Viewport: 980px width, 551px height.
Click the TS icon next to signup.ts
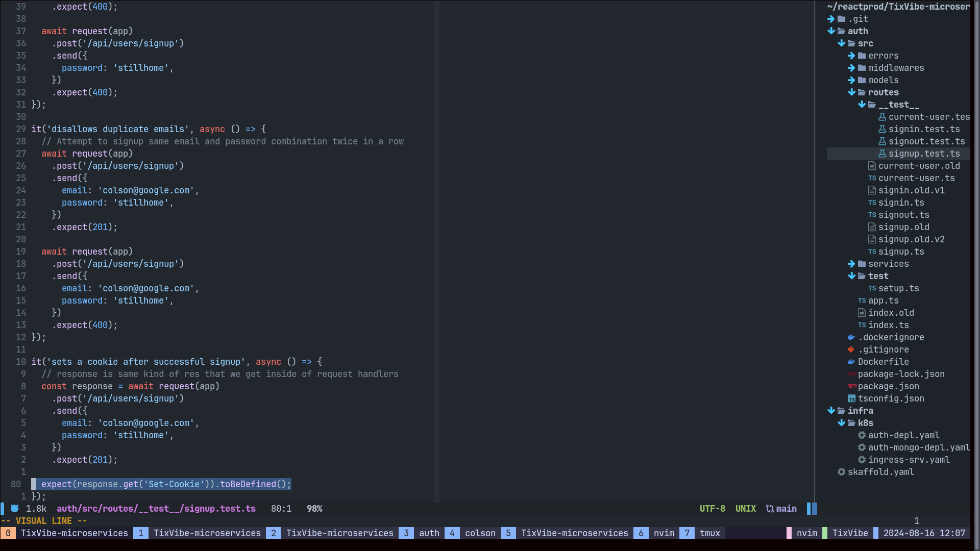(872, 252)
